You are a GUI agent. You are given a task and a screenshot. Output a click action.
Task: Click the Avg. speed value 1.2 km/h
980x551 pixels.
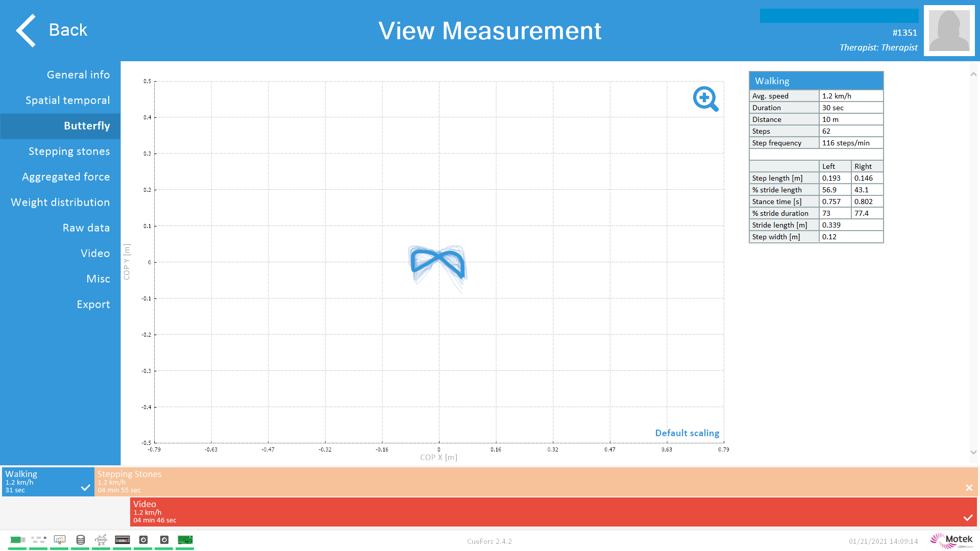(x=851, y=96)
